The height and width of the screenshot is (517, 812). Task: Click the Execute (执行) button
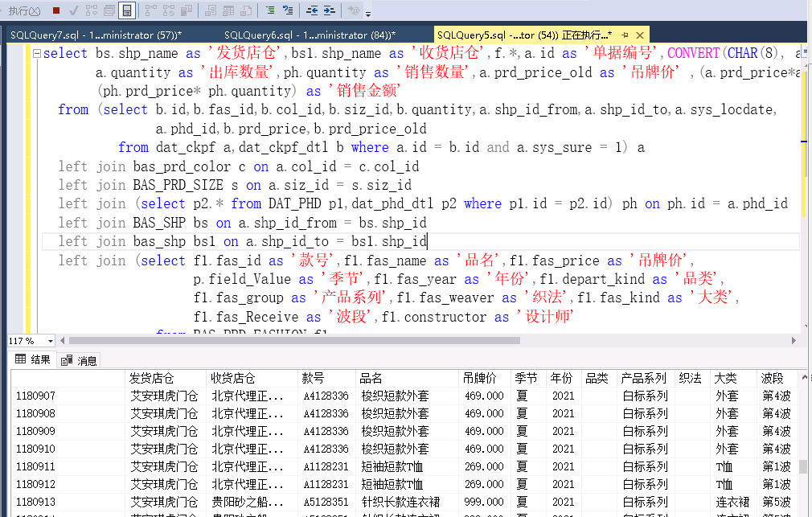point(24,11)
